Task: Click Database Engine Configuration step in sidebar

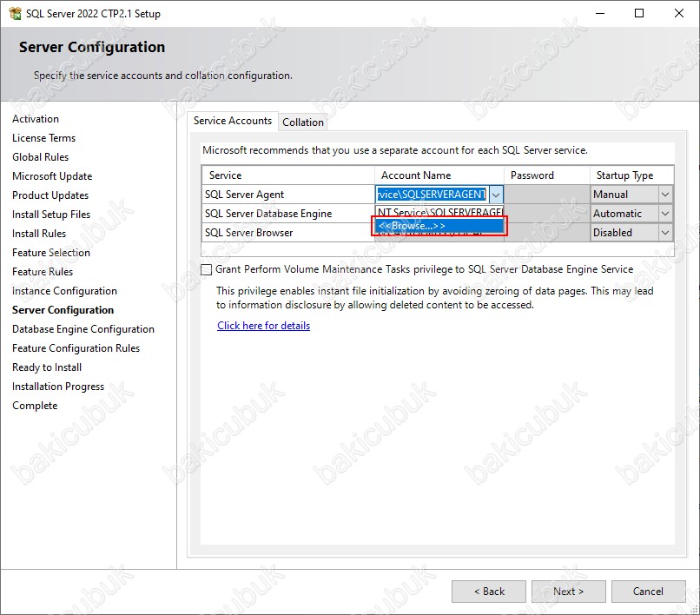Action: (x=83, y=329)
